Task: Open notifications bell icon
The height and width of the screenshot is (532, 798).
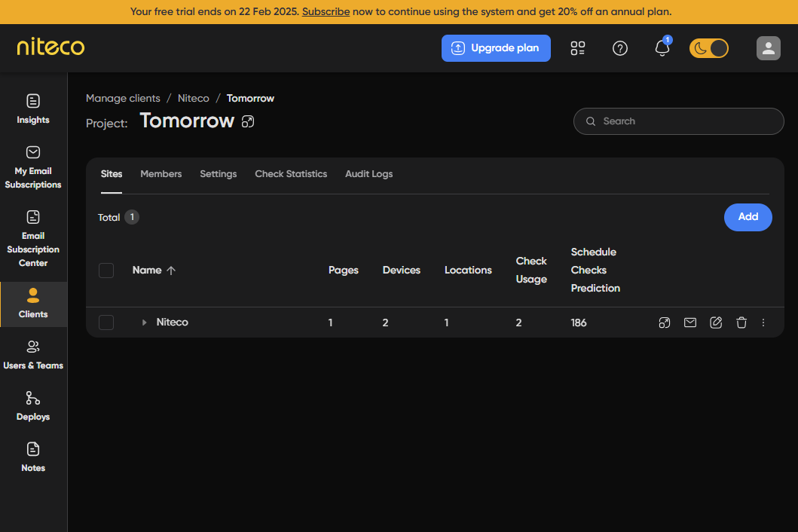Action: (x=662, y=48)
